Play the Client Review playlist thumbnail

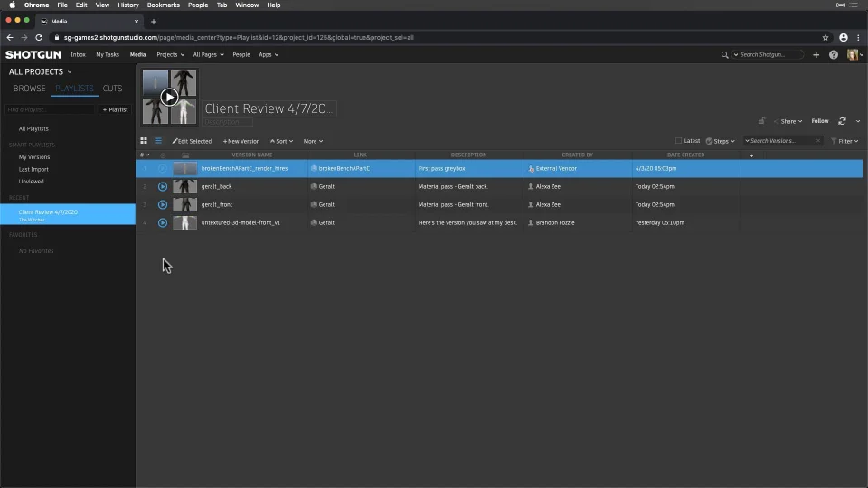(x=169, y=97)
